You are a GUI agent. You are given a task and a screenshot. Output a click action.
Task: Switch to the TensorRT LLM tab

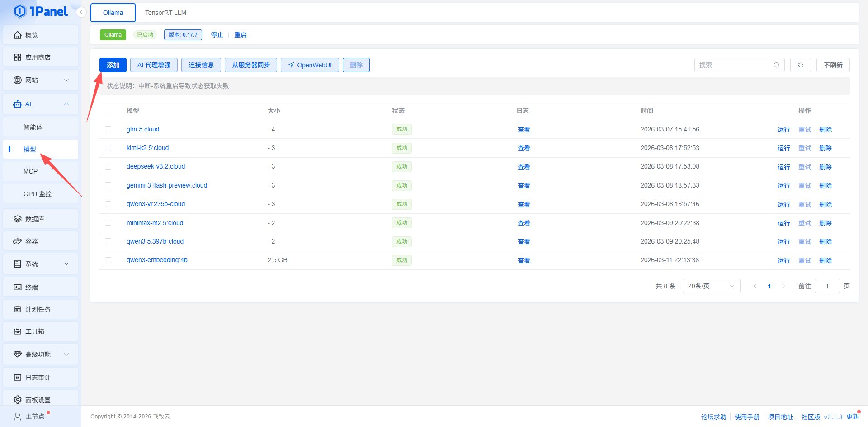(165, 13)
